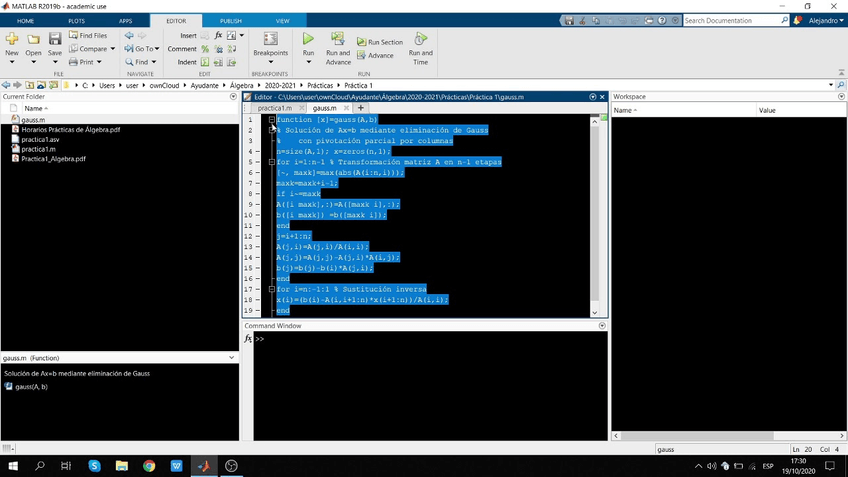Collapse the function code fold on line 1
The image size is (848, 477).
pyautogui.click(x=272, y=120)
